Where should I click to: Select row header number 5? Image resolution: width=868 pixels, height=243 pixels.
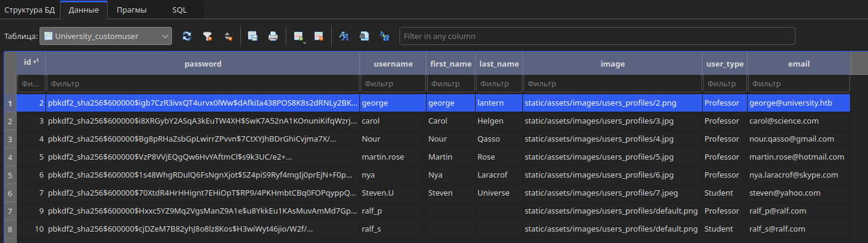[x=10, y=175]
